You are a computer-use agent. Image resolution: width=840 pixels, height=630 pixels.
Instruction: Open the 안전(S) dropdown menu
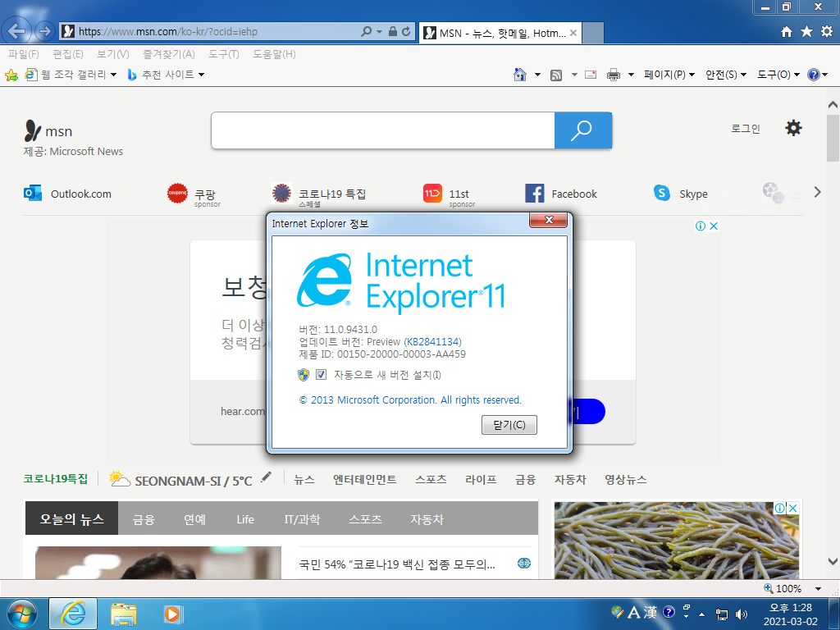(726, 75)
